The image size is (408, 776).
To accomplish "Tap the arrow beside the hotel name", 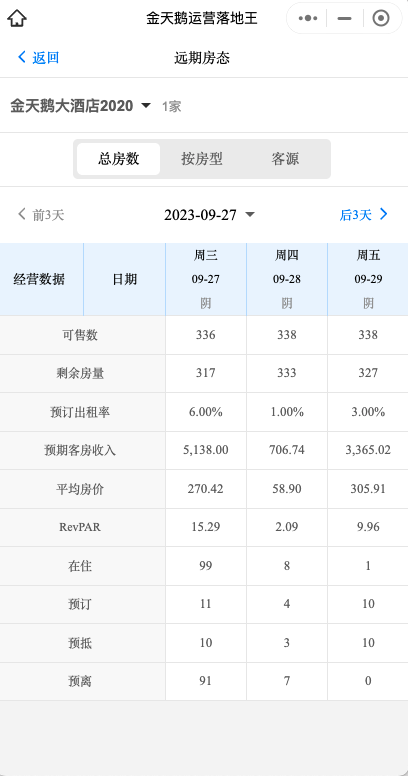I will click(146, 105).
